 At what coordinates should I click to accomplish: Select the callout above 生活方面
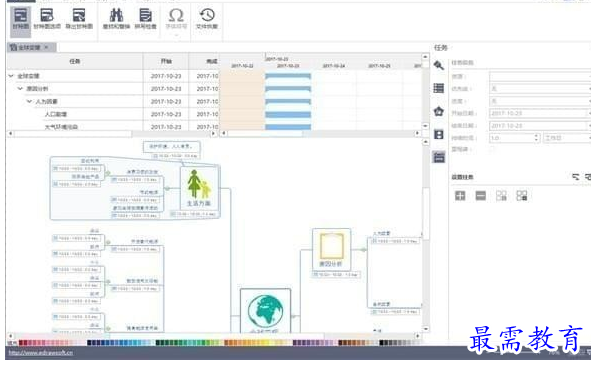point(171,146)
